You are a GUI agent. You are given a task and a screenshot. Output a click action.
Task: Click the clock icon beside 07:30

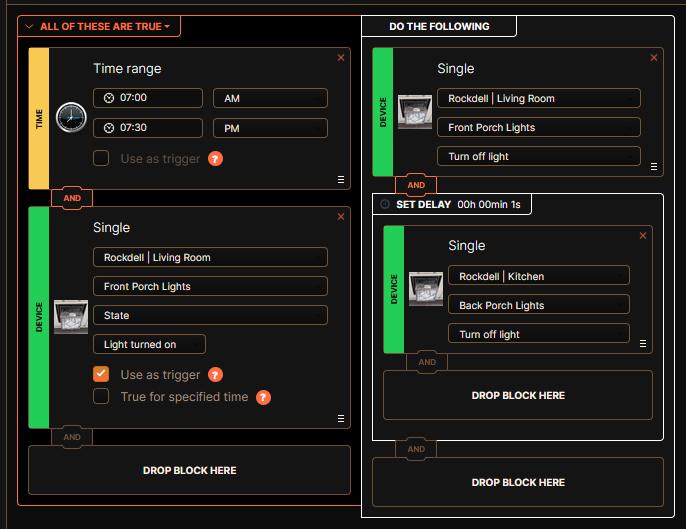pos(109,128)
